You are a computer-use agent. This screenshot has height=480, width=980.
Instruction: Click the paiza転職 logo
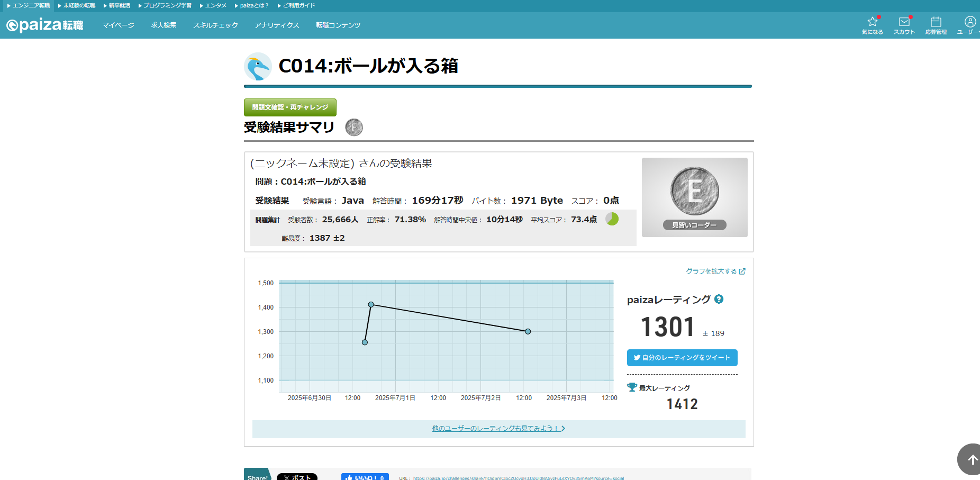click(x=45, y=25)
